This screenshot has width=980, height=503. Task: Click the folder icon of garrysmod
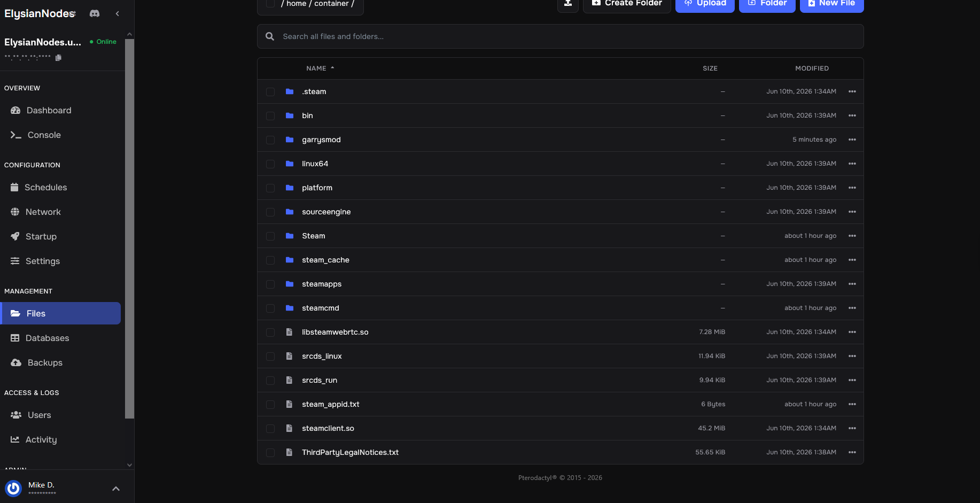(290, 140)
